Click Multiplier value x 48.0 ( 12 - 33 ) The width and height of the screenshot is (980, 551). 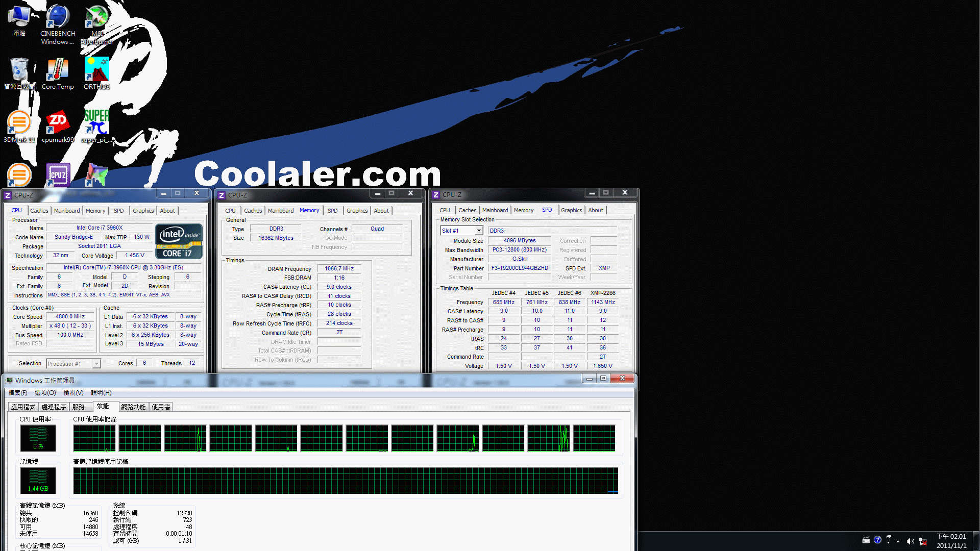70,326
